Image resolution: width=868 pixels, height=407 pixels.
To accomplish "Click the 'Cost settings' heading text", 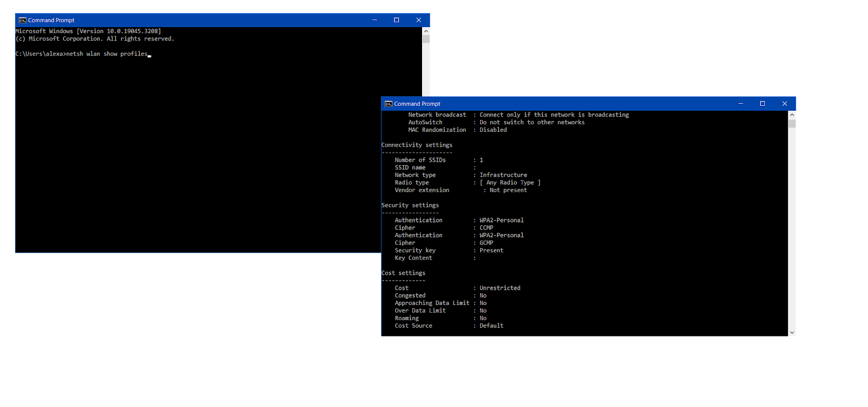I will [403, 273].
